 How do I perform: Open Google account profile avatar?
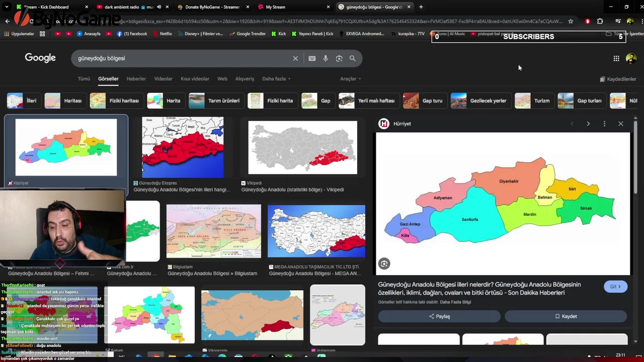tap(631, 58)
